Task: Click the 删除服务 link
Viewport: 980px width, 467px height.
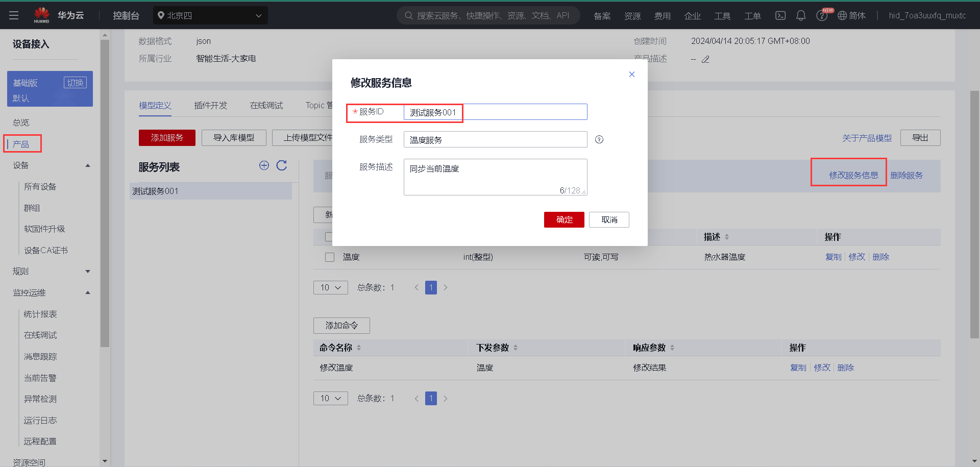Action: pos(906,175)
